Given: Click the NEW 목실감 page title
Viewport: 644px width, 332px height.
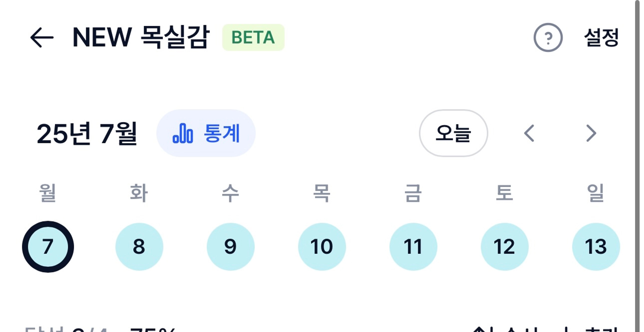Looking at the screenshot, I should point(141,37).
